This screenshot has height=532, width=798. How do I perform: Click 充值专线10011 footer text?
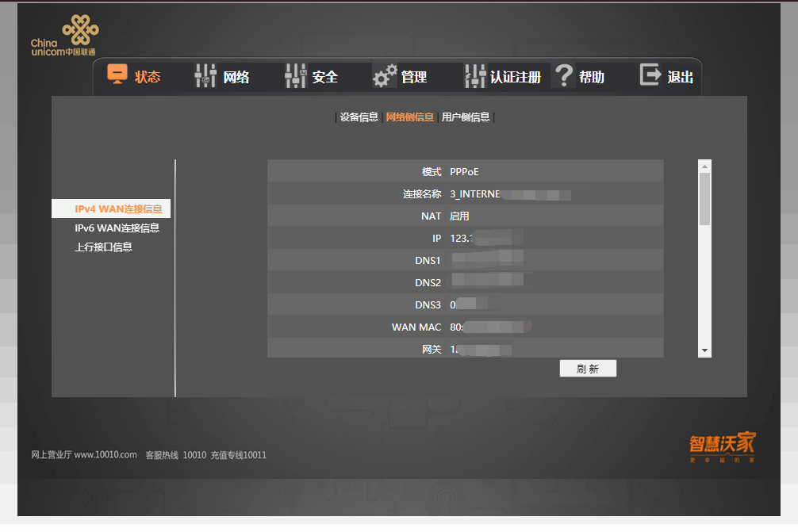(239, 454)
